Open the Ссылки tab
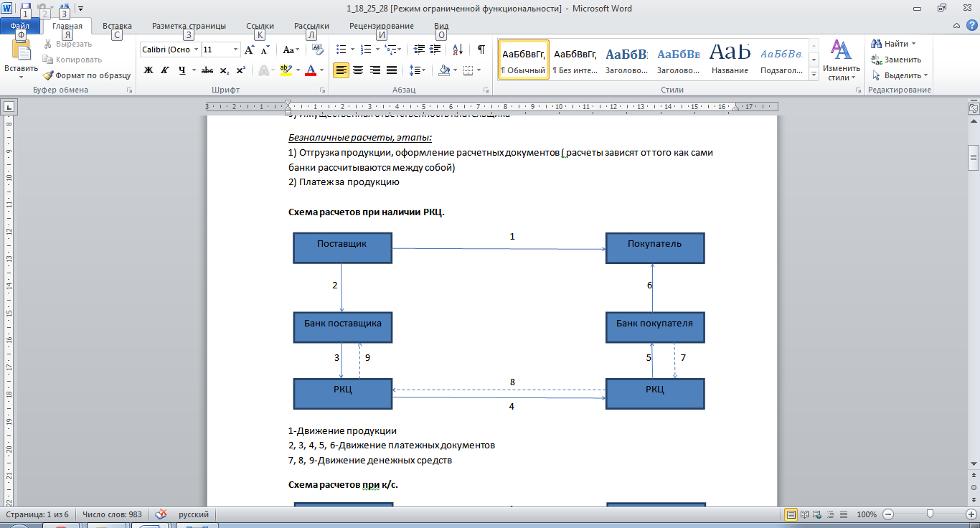The height and width of the screenshot is (528, 980). pos(260,26)
